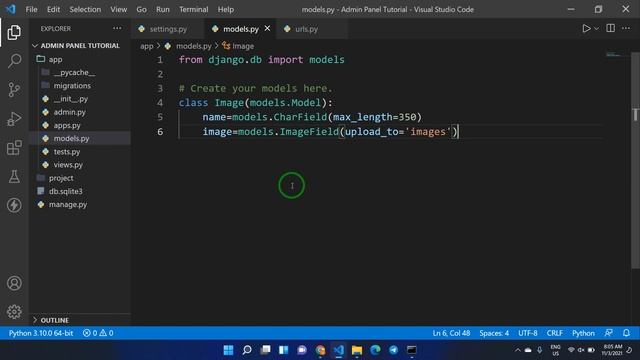Image resolution: width=640 pixels, height=360 pixels.
Task: Split the editor to the right
Action: click(x=611, y=28)
